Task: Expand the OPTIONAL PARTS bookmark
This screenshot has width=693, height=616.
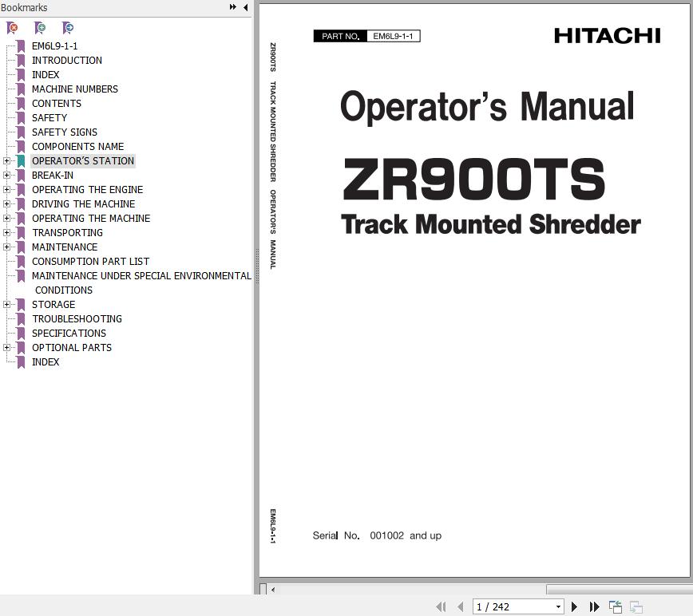Action: (6, 348)
